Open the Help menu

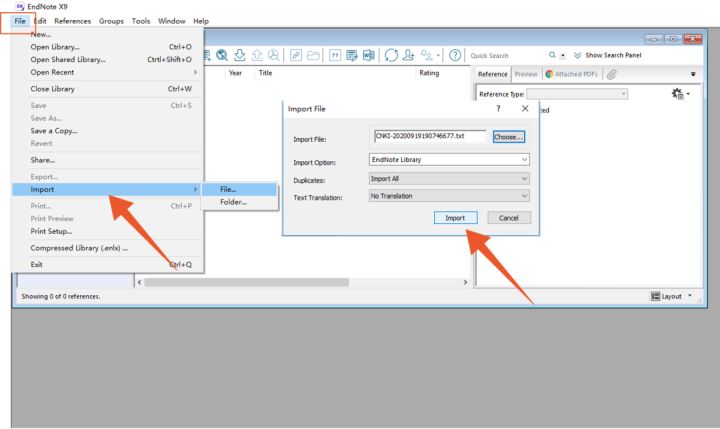click(201, 21)
